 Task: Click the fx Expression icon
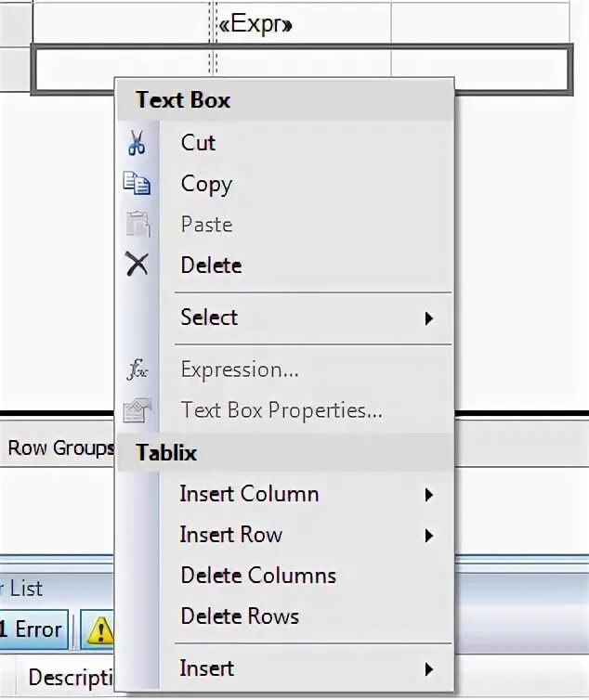137,369
